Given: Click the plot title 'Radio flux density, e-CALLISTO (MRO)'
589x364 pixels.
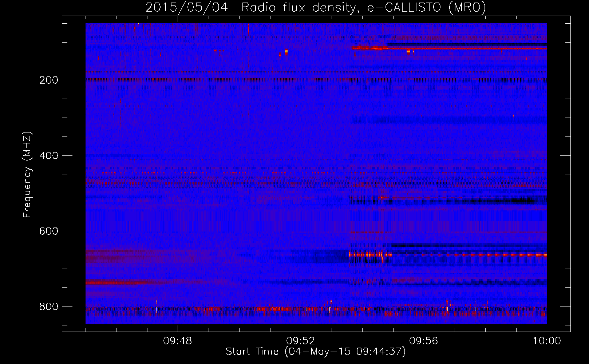Looking at the screenshot, I should [363, 7].
